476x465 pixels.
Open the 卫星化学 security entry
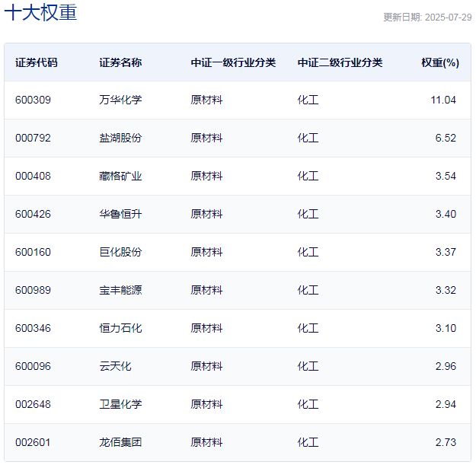[120, 404]
